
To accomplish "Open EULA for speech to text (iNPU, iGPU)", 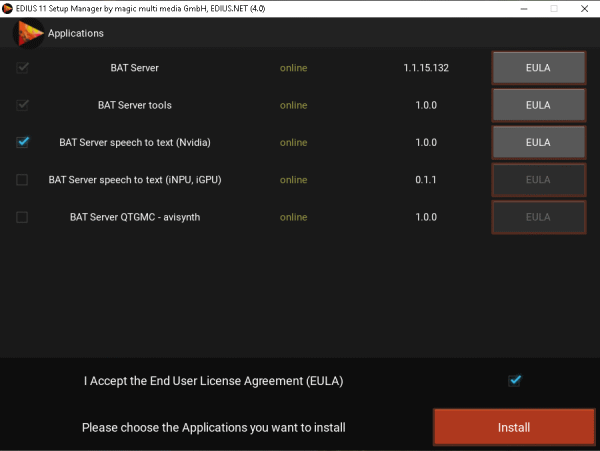I will [x=538, y=180].
